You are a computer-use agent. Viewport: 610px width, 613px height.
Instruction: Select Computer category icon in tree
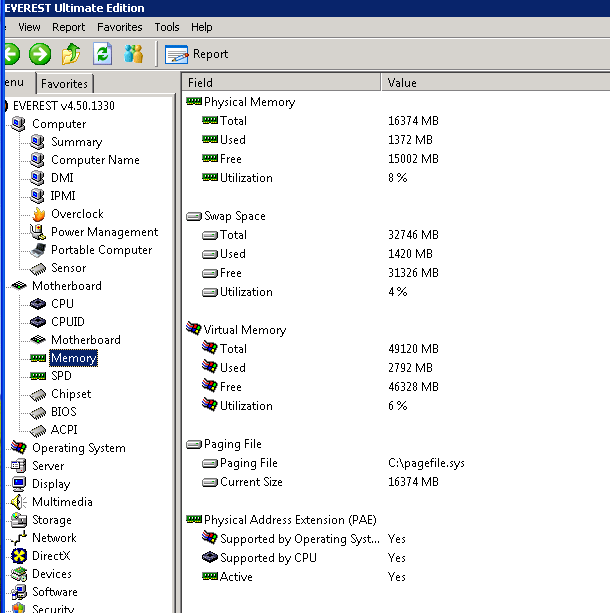tap(18, 124)
